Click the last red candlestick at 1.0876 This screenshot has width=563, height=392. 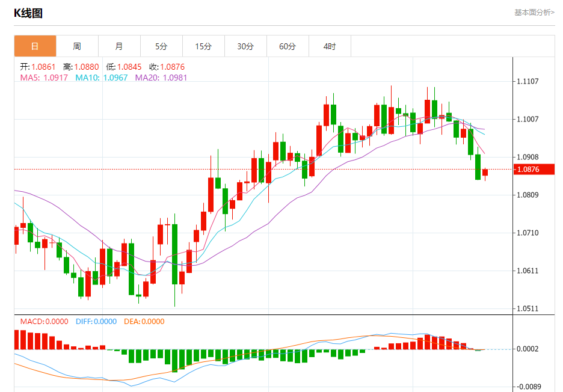(485, 173)
